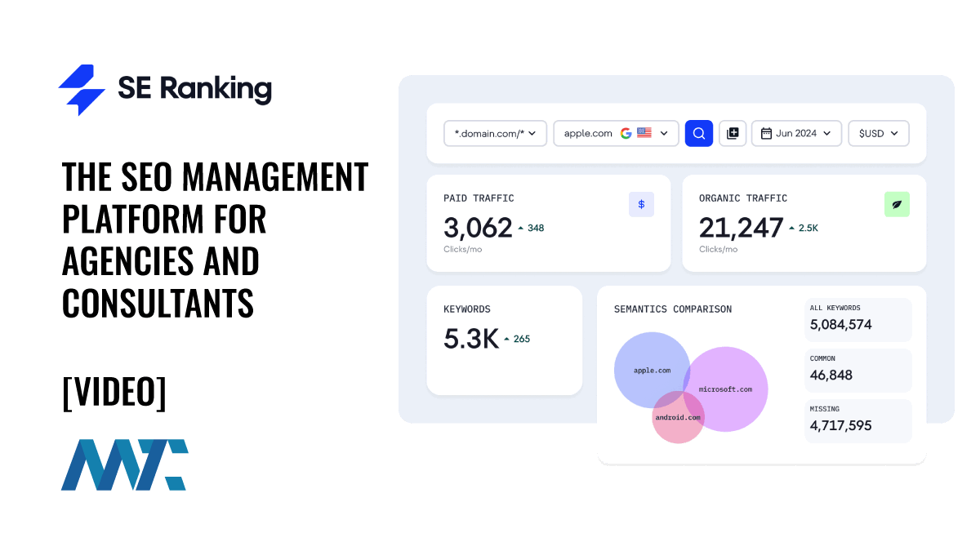Click the PAID TRAFFIC card title
Screen dimensions: 980x551
coord(479,198)
